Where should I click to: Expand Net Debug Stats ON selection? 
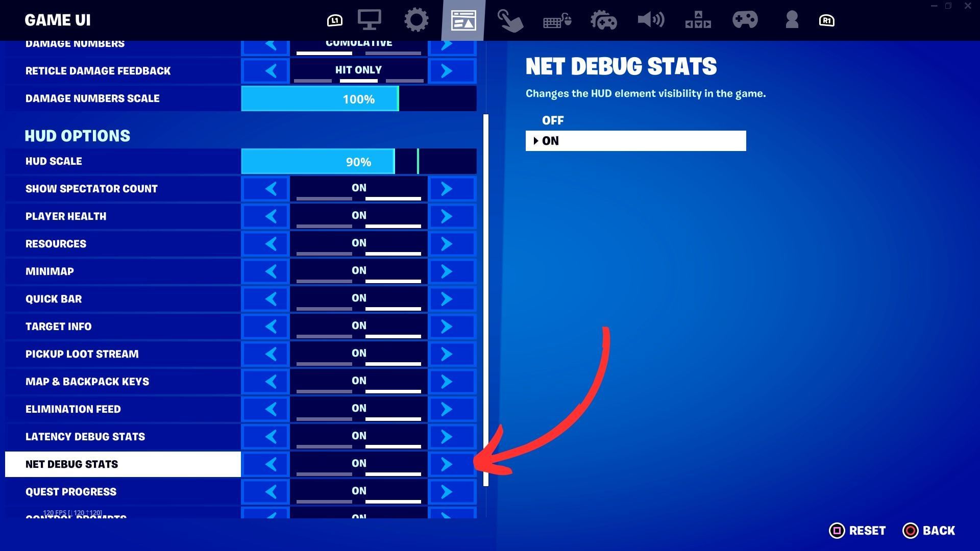(x=635, y=141)
